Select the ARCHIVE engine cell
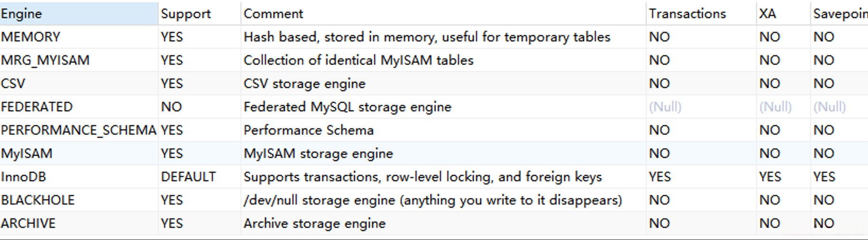Screen dimensions: 868x240 (x=28, y=223)
